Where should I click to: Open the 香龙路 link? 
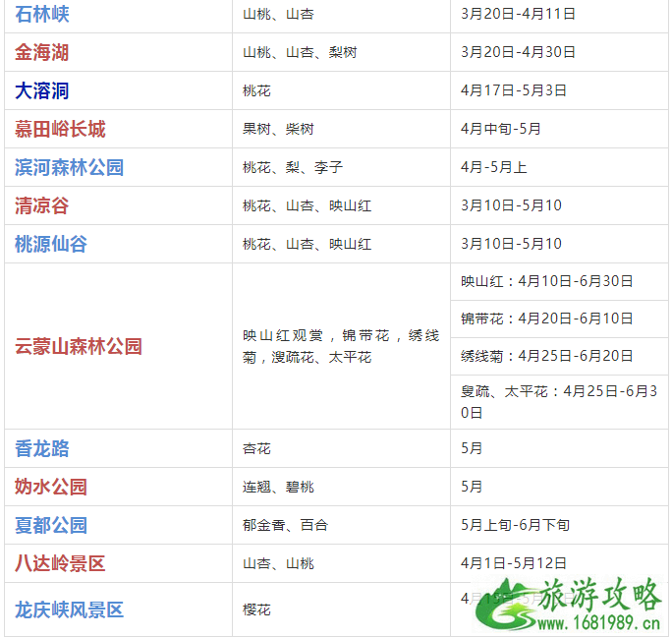click(42, 448)
